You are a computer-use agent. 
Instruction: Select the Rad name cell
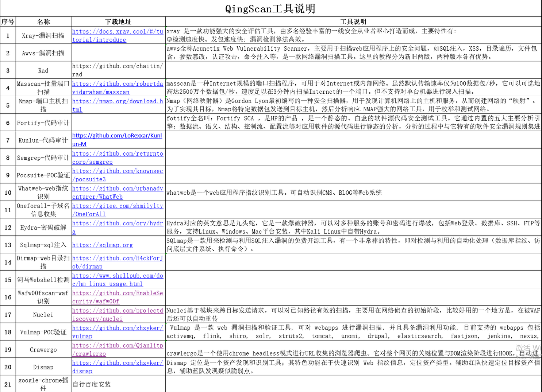tap(43, 70)
